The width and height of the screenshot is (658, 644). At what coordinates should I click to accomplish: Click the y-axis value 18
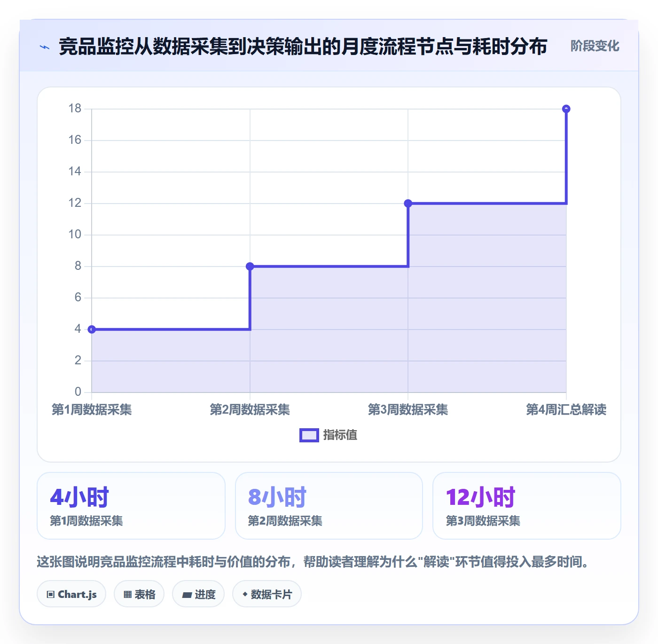tap(75, 109)
